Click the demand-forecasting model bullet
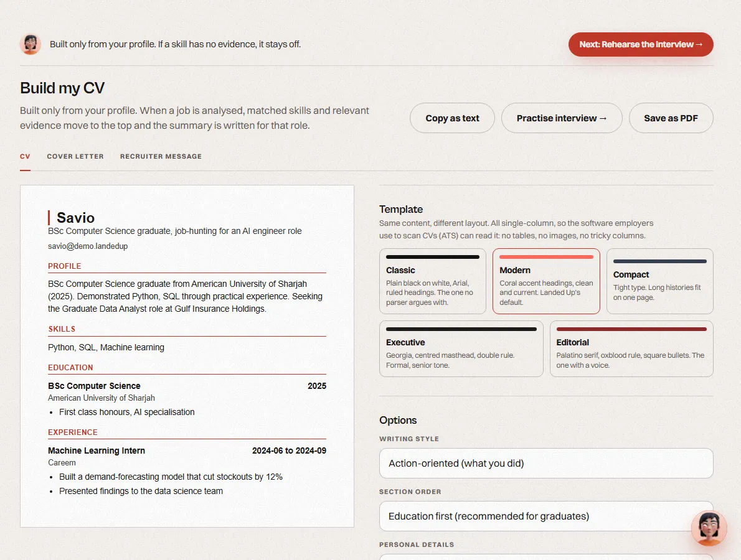 point(171,477)
